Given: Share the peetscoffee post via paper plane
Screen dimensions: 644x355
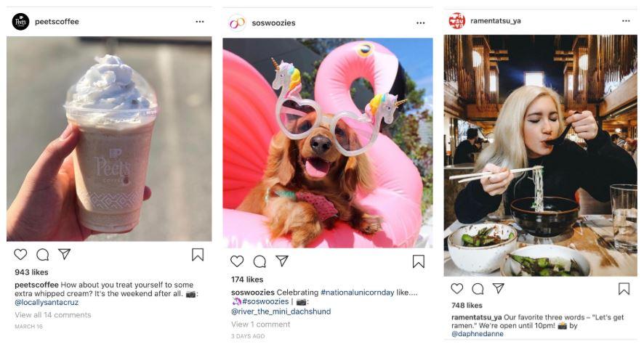Looking at the screenshot, I should (x=65, y=254).
